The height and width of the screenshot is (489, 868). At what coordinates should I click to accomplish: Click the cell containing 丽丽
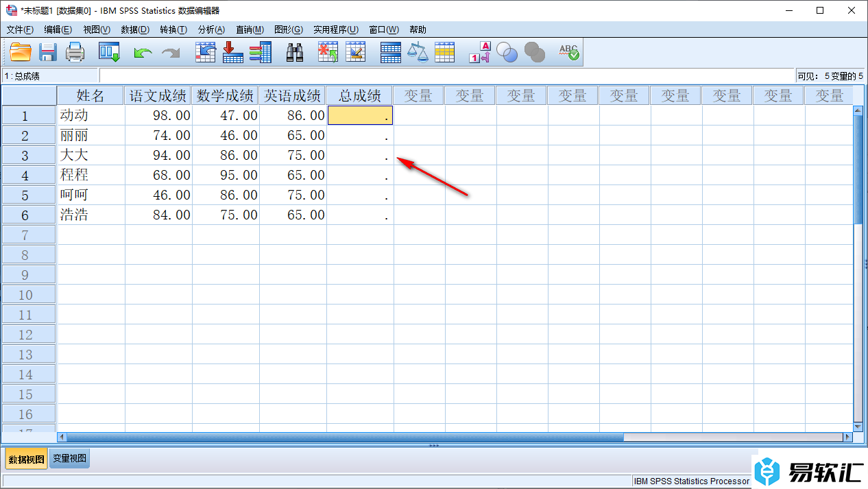(x=91, y=135)
